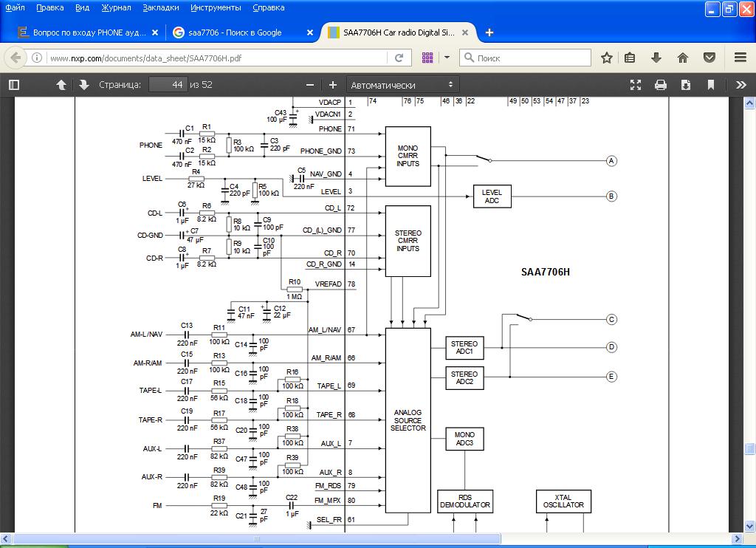
Task: Go to previous PDF page
Action: [61, 85]
